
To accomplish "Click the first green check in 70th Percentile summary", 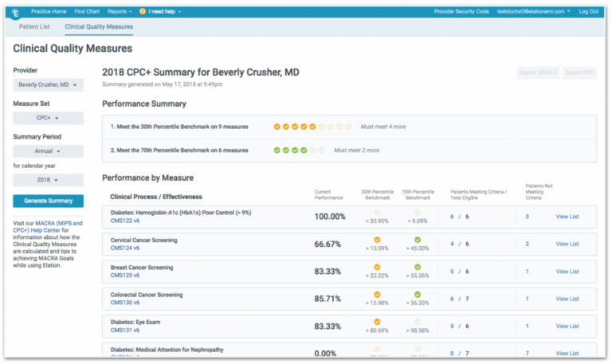I will pyautogui.click(x=277, y=151).
